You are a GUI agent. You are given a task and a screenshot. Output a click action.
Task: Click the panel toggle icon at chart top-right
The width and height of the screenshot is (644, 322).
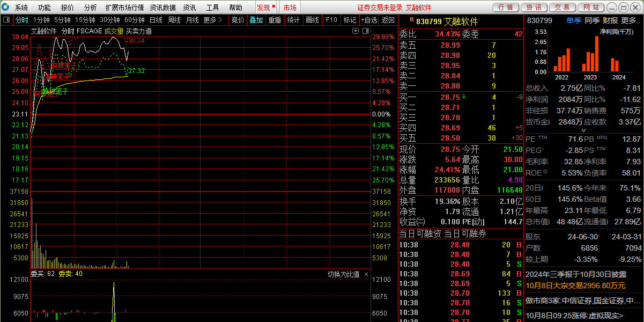366,31
